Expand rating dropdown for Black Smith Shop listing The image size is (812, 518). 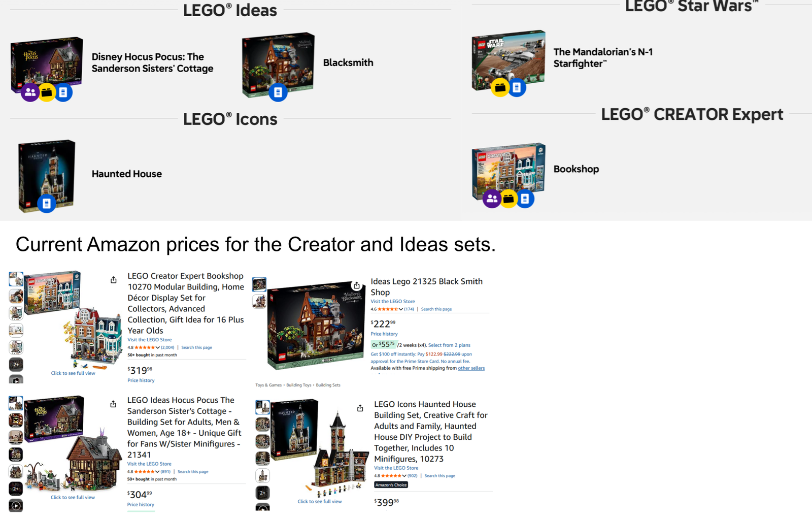click(400, 309)
